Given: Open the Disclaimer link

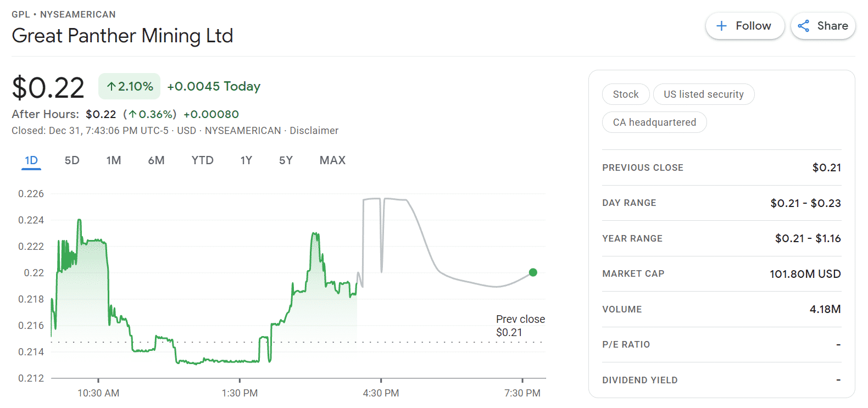Looking at the screenshot, I should [x=314, y=131].
